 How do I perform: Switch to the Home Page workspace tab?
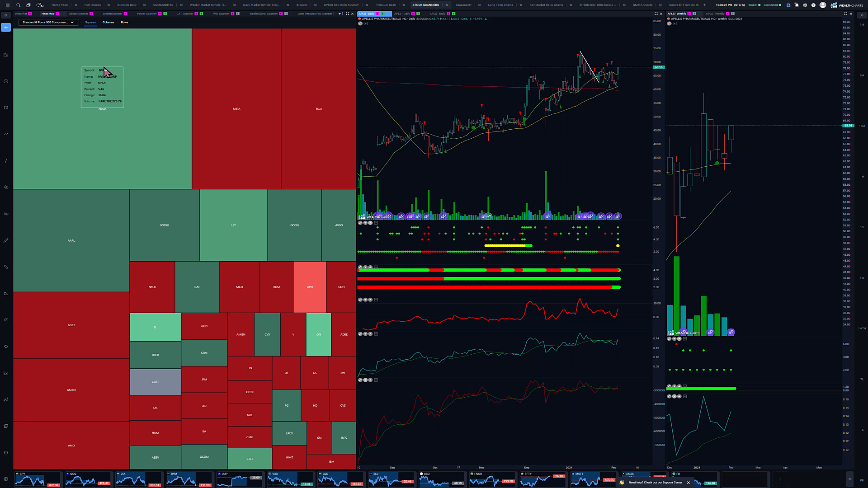coord(60,5)
